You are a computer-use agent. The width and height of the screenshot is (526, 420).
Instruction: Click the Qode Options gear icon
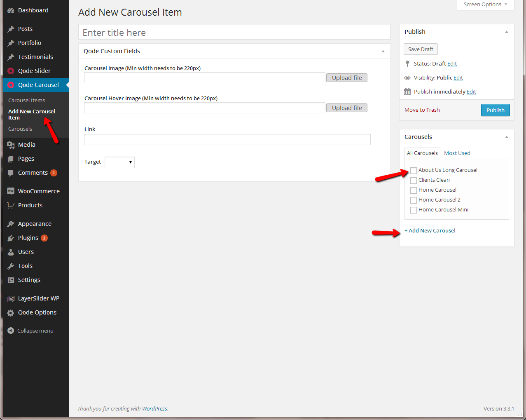point(11,312)
